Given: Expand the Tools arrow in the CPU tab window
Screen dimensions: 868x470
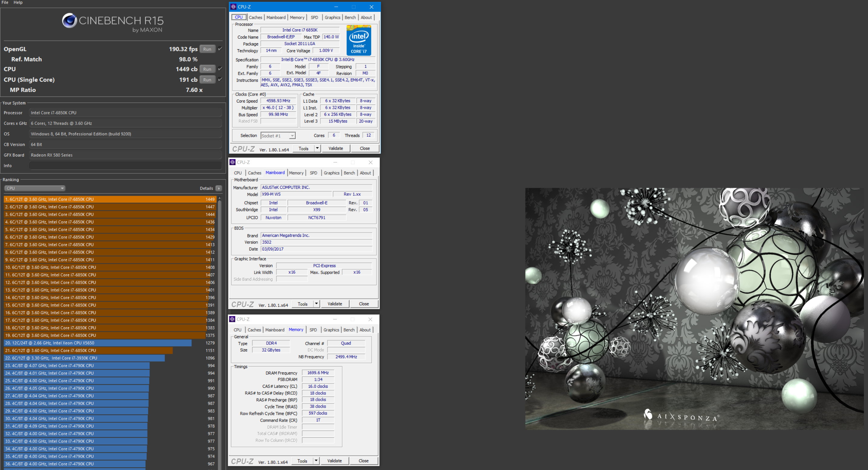Looking at the screenshot, I should click(317, 149).
